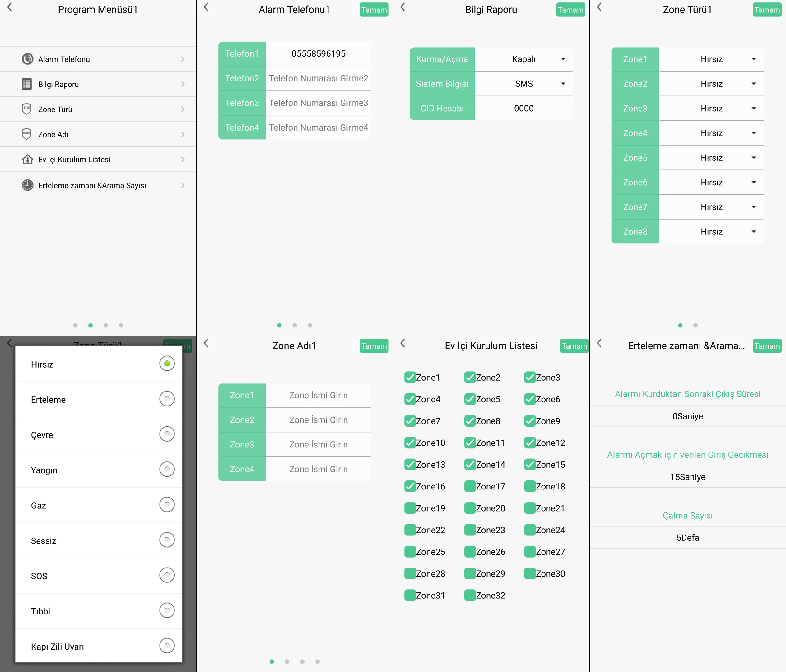Open Sistem Bilgisi dropdown showing SMS
This screenshot has width=786, height=672.
524,84
